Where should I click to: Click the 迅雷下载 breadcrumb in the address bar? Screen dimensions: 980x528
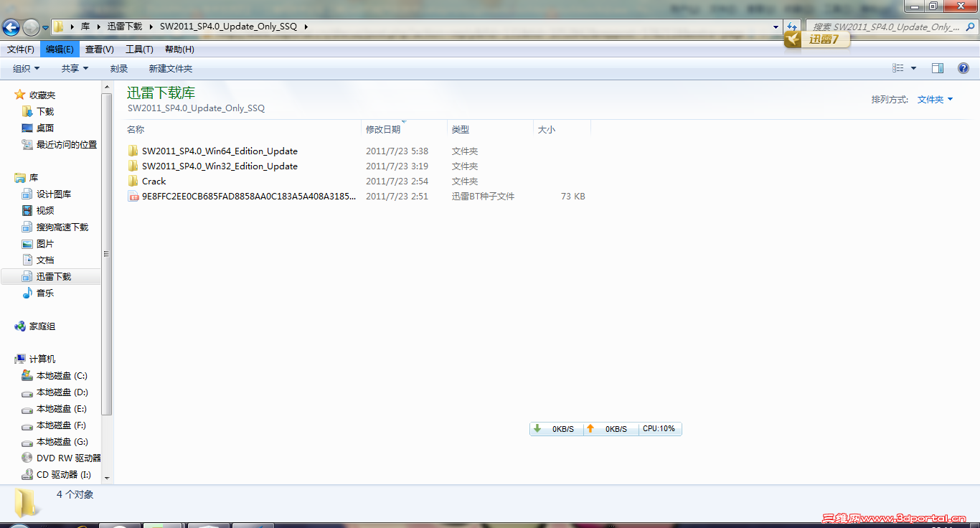coord(125,27)
